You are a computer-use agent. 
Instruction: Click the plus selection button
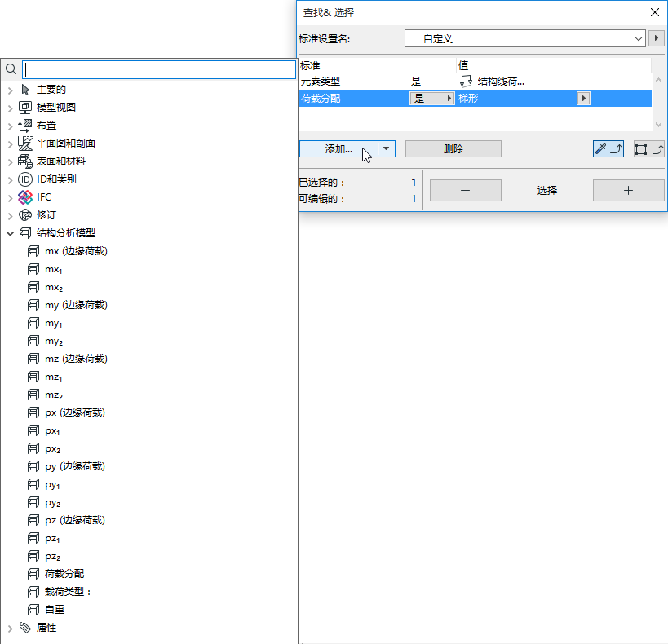(628, 191)
